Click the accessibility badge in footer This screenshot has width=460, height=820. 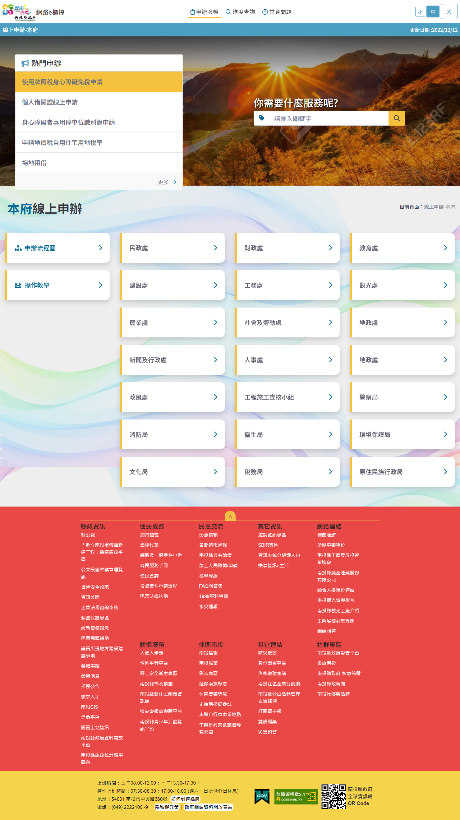(x=296, y=796)
